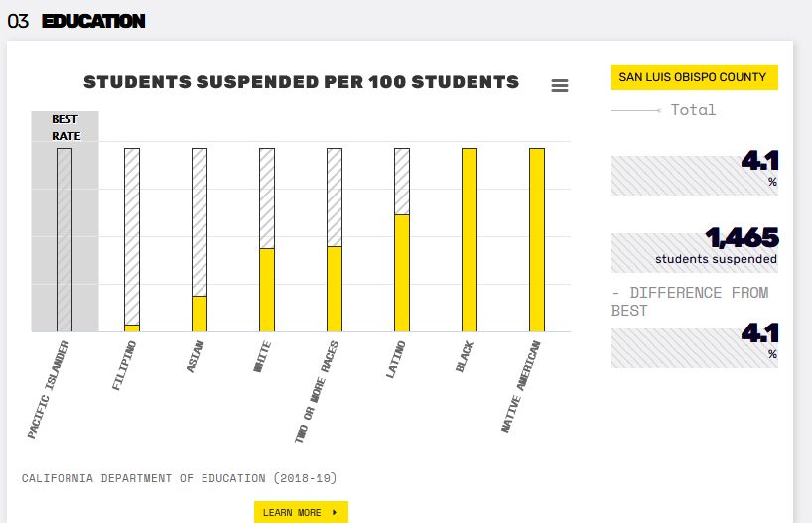812x523 pixels.
Task: Select the White bar
Action: point(267,240)
